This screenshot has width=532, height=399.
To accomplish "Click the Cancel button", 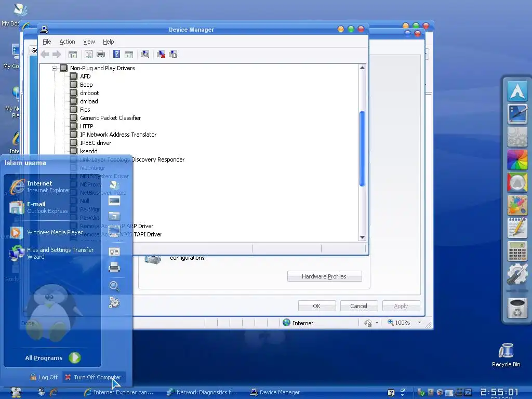I will [x=359, y=305].
